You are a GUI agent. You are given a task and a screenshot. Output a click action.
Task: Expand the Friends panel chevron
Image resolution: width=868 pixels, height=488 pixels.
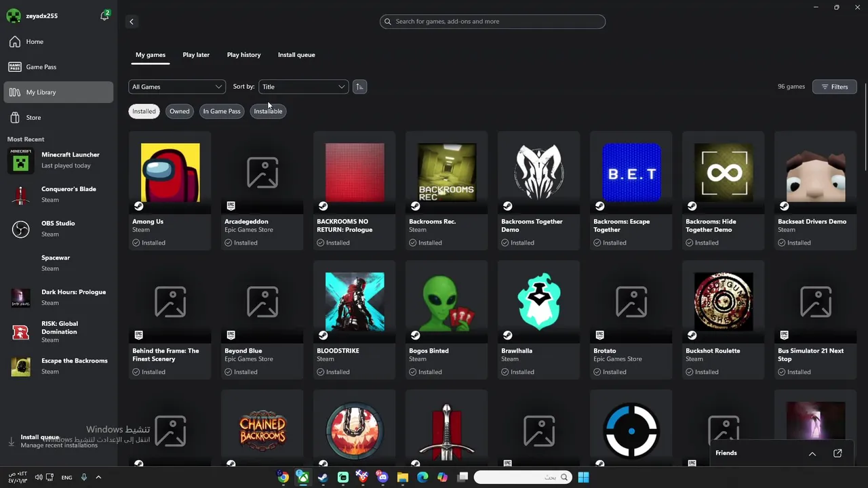[x=812, y=453]
